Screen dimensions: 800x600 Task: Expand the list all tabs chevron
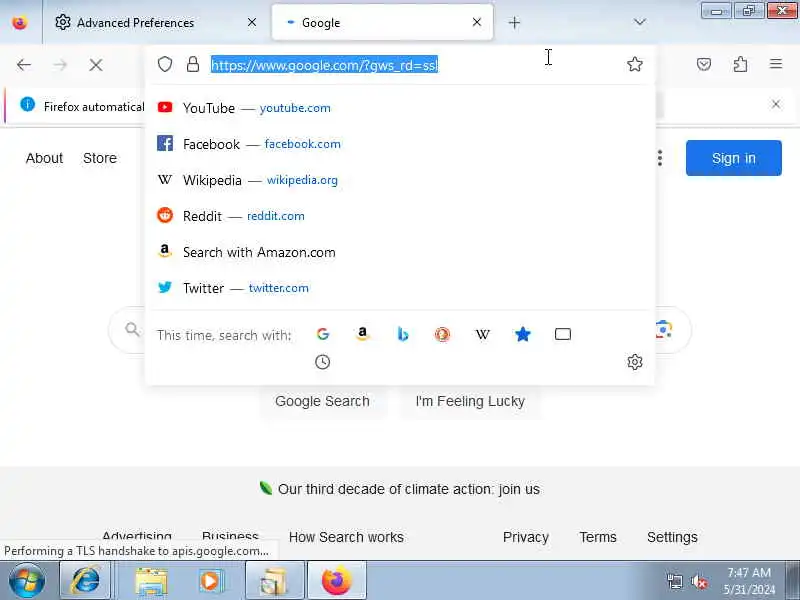(639, 22)
